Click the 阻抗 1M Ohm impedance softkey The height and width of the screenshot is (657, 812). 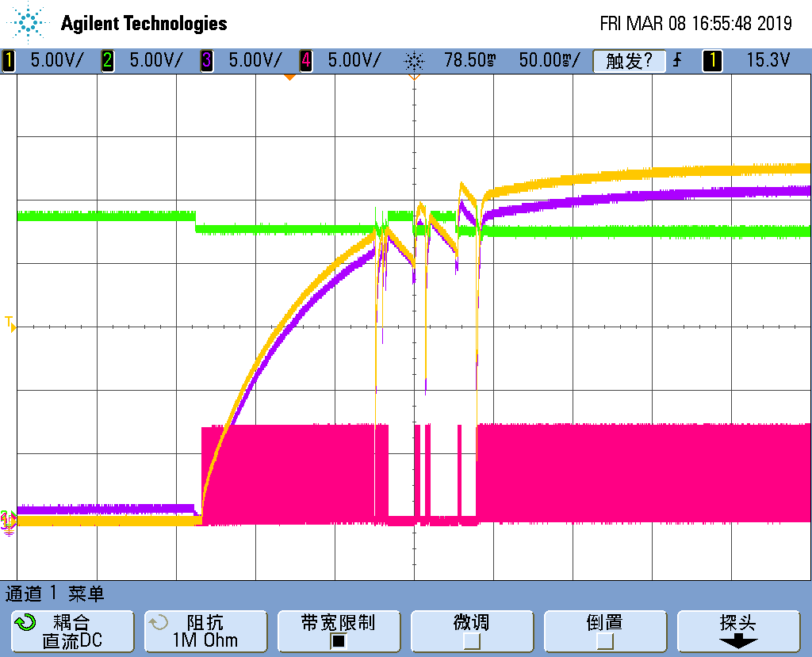click(205, 631)
